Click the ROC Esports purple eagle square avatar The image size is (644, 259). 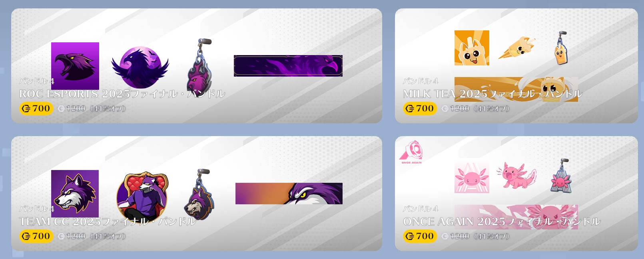(x=75, y=66)
